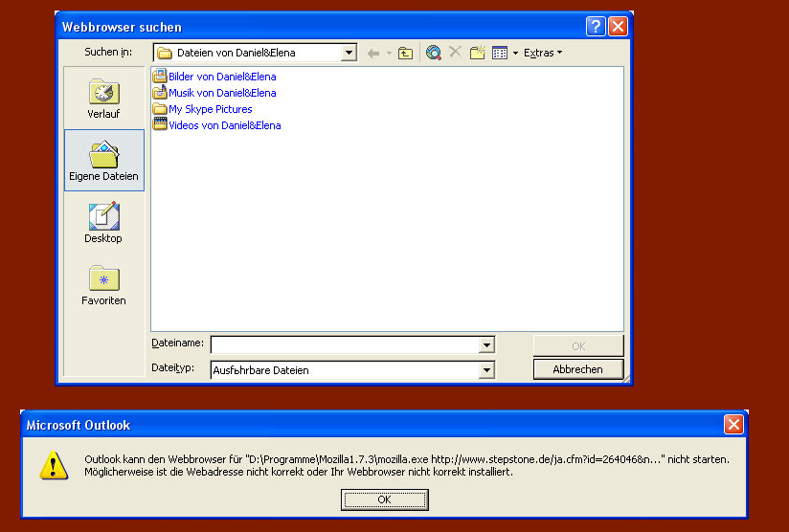Expand the Dateiname dropdown arrow
Screen dimensions: 789x532
tap(486, 345)
